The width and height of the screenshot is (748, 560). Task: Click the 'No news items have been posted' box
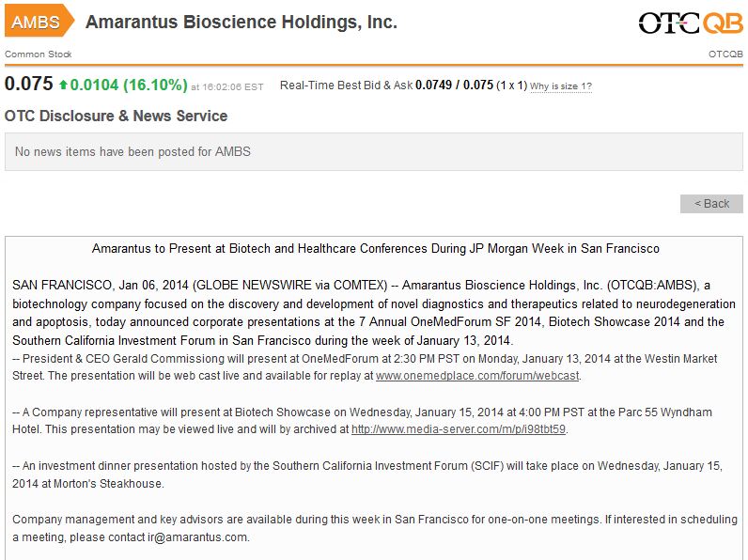pos(373,151)
